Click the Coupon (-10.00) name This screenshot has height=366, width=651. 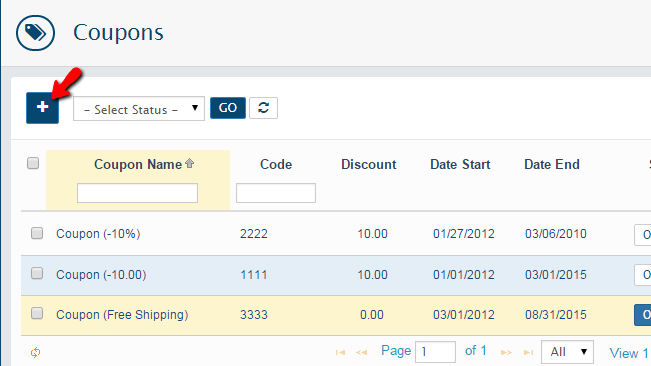point(101,275)
